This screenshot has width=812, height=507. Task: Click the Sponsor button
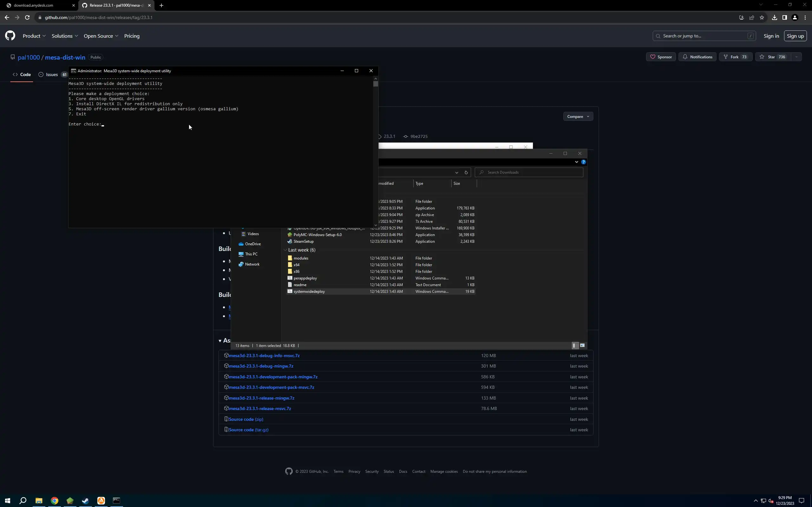coord(661,57)
